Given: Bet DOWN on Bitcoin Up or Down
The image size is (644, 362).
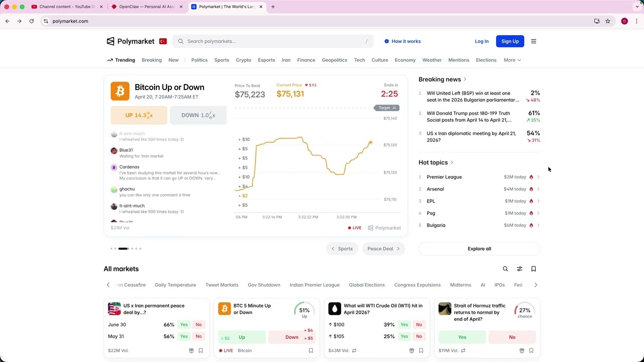Looking at the screenshot, I should point(198,115).
